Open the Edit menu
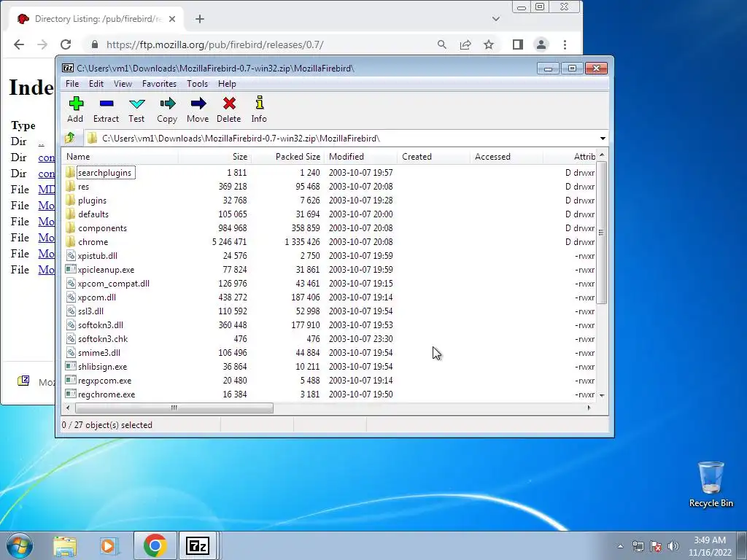Screen dimensions: 747x560 click(96, 84)
